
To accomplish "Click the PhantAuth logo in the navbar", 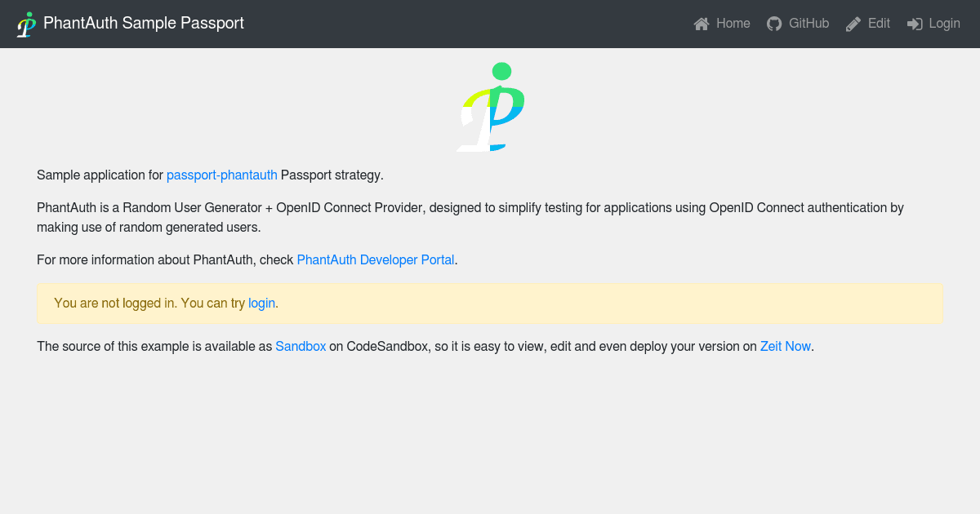I will (x=27, y=24).
